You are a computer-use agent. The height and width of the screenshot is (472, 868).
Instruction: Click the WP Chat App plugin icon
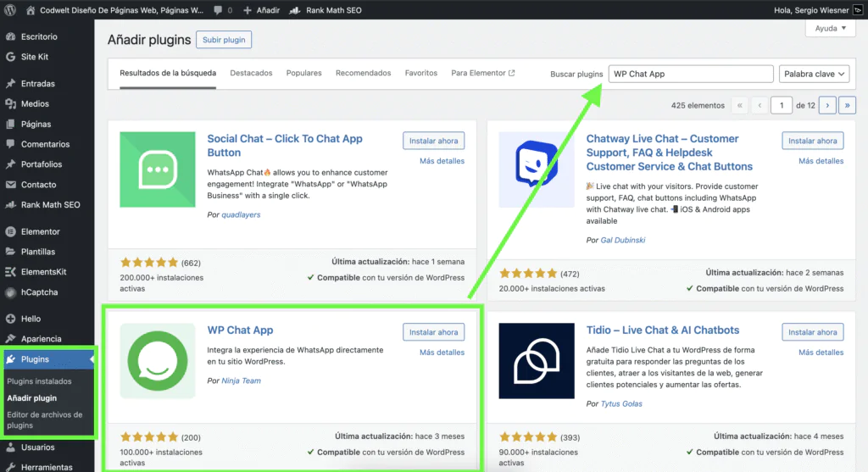tap(158, 360)
